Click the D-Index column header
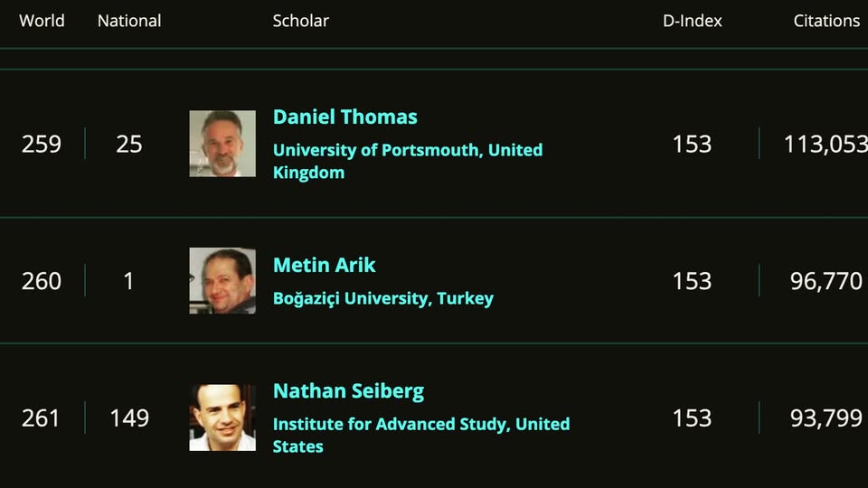The width and height of the screenshot is (868, 488). click(692, 21)
